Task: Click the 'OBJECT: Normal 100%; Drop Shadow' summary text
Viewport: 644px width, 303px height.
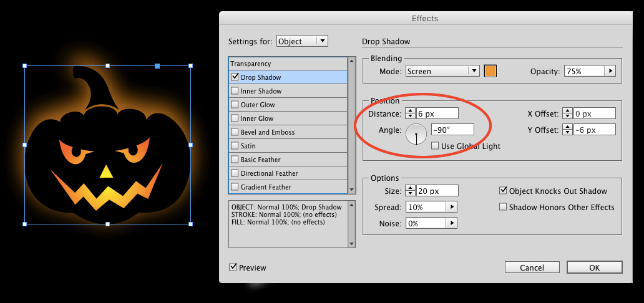Action: 286,208
